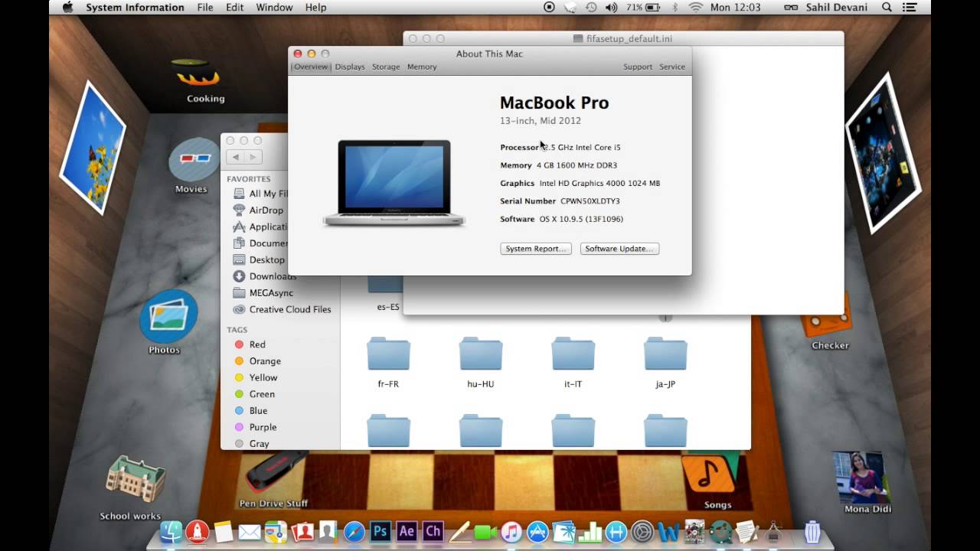Open the System Information menu
This screenshot has width=980, height=551.
tap(135, 7)
